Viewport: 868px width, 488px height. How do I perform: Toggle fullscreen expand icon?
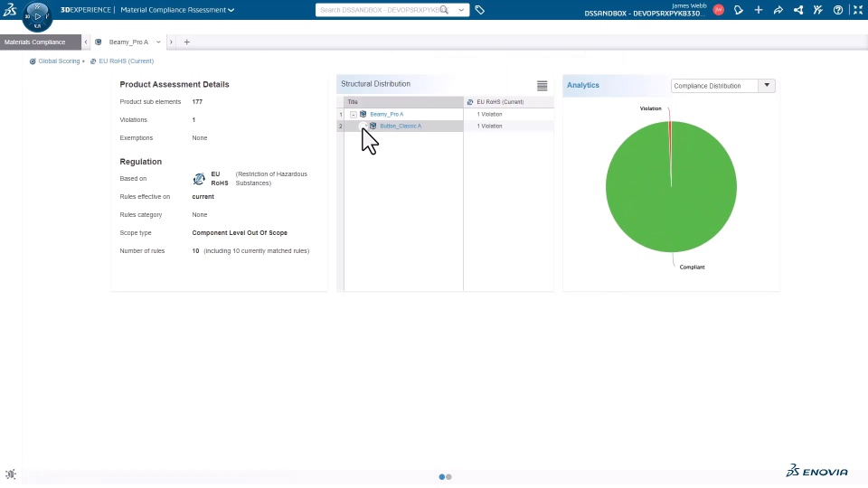858,10
